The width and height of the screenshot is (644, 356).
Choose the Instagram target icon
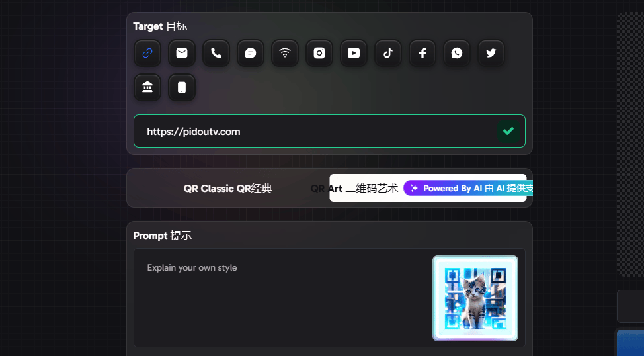click(319, 53)
